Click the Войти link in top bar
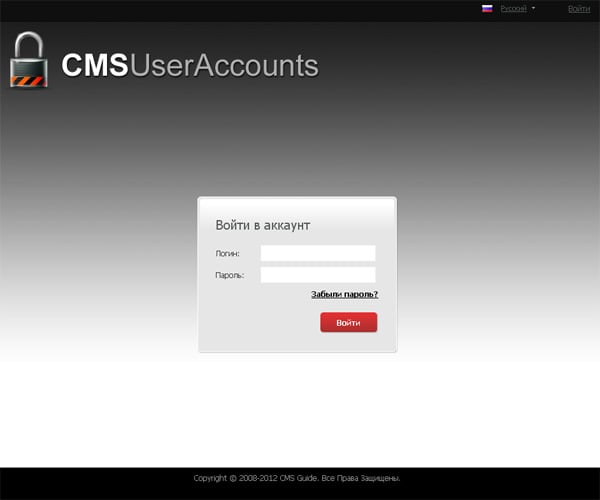Viewport: 600px width, 500px height. 578,8
